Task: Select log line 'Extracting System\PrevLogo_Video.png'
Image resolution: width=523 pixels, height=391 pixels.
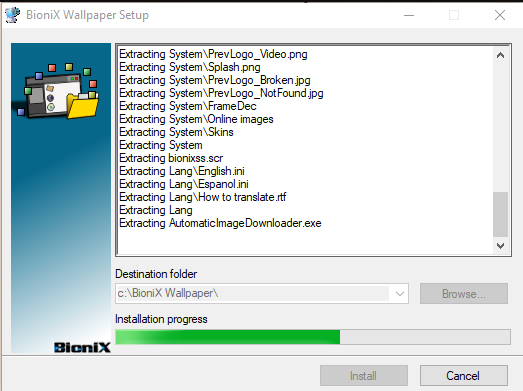Action: click(x=213, y=54)
